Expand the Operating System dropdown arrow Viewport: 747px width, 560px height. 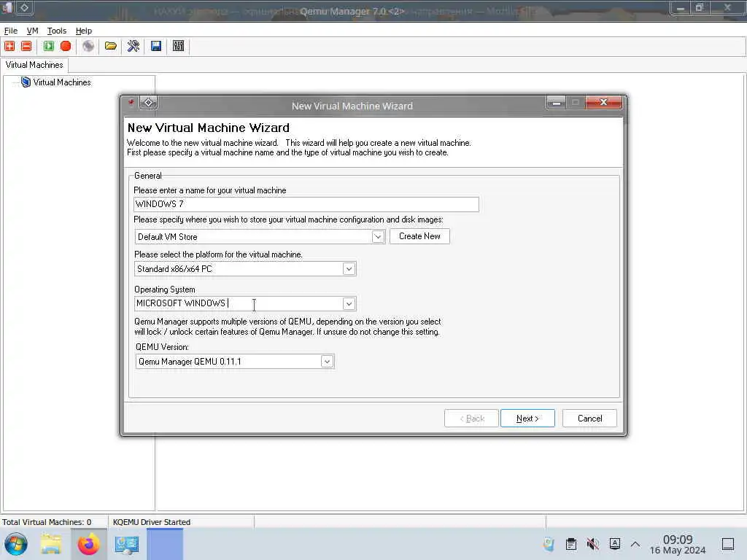[349, 303]
